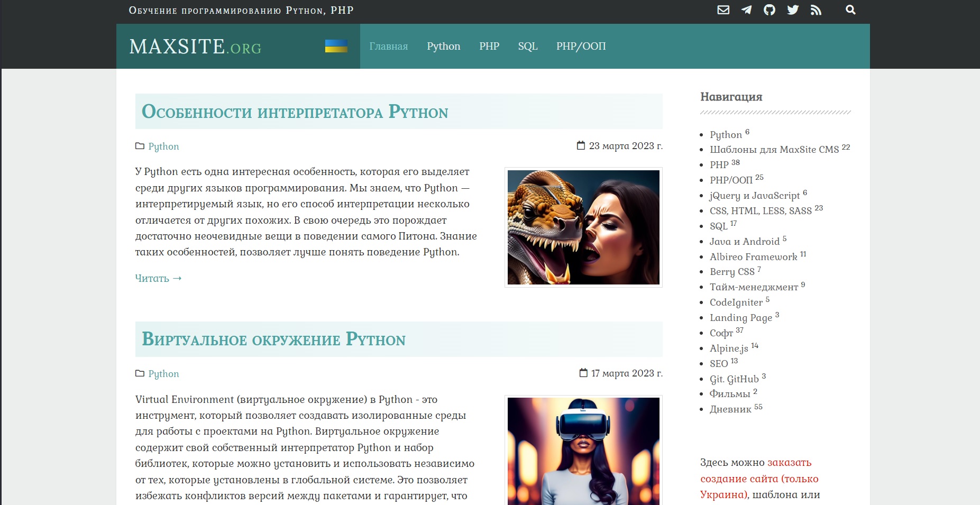The height and width of the screenshot is (505, 980).
Task: Open the GitHub profile icon
Action: [x=770, y=10]
